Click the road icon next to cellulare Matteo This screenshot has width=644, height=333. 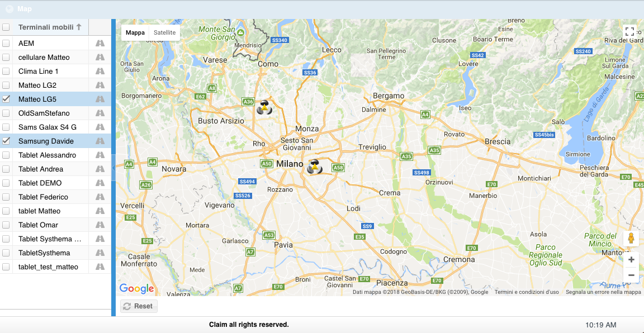[100, 57]
